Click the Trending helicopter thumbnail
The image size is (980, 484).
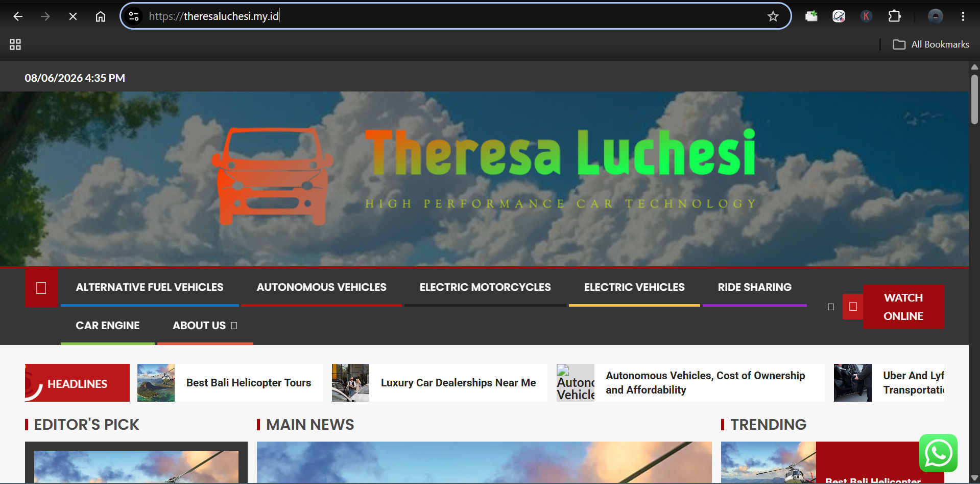[769, 462]
